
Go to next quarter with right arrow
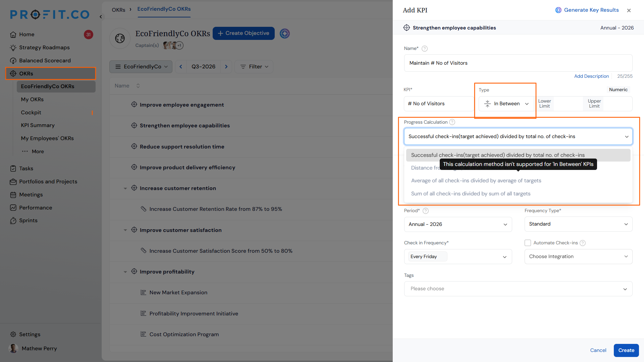point(226,67)
